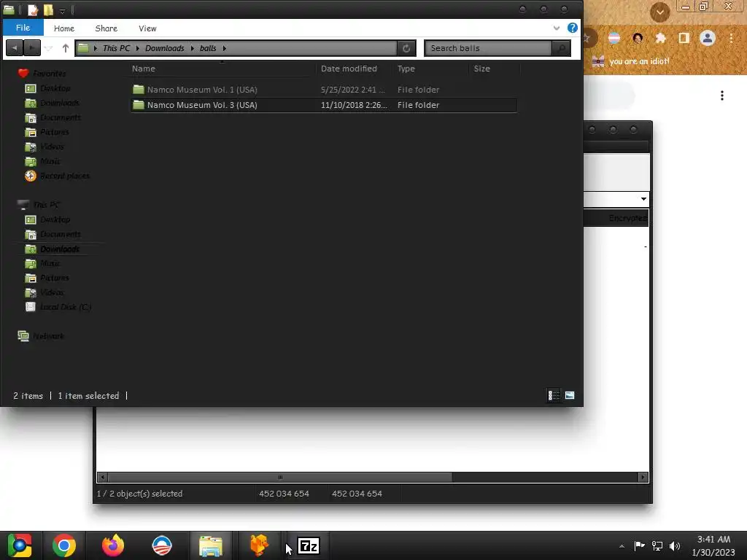747x560 pixels.
Task: Sort by the Size column header
Action: tap(495, 69)
